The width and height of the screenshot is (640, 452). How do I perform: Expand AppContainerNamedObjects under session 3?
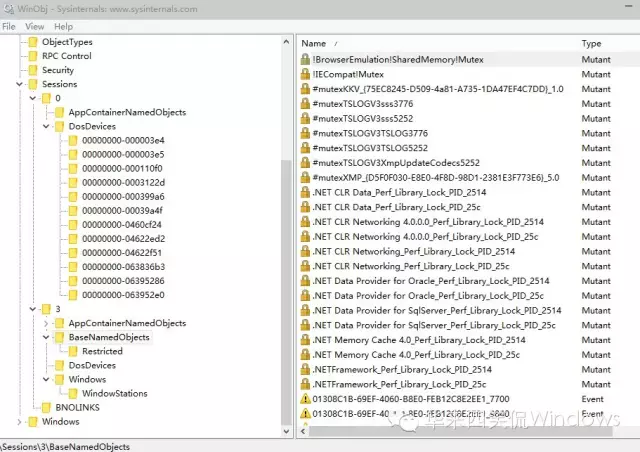coord(46,323)
